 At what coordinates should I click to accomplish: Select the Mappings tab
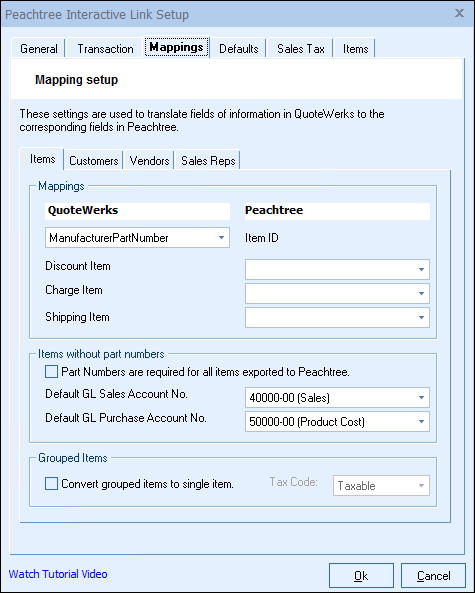tap(176, 47)
